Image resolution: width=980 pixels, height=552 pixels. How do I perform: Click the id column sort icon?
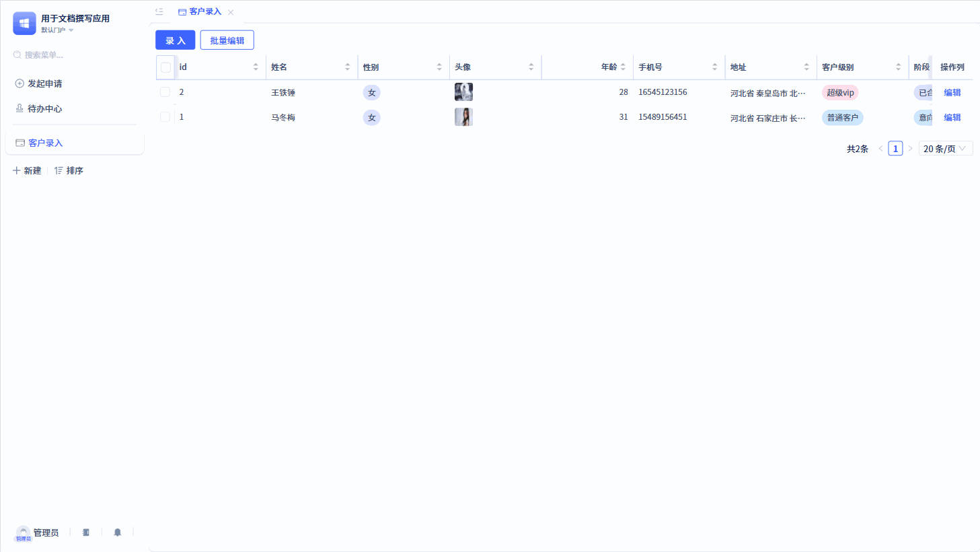[x=256, y=67]
